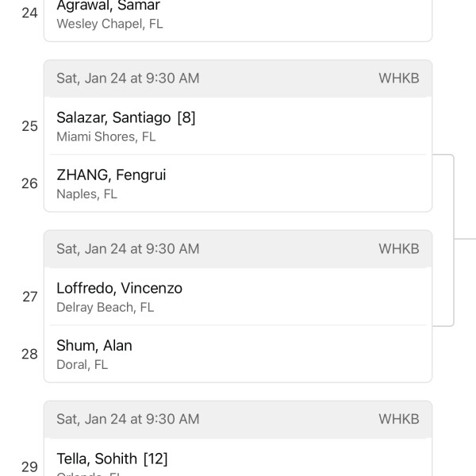The height and width of the screenshot is (476, 476).
Task: Click draw position number 28
Action: 30,354
